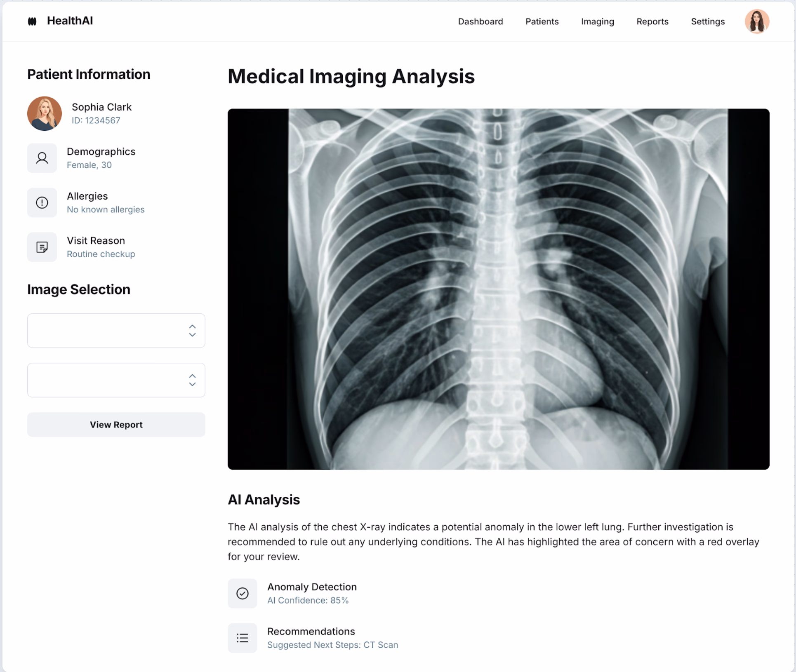Open the Reports section
Image resolution: width=796 pixels, height=672 pixels.
(652, 21)
